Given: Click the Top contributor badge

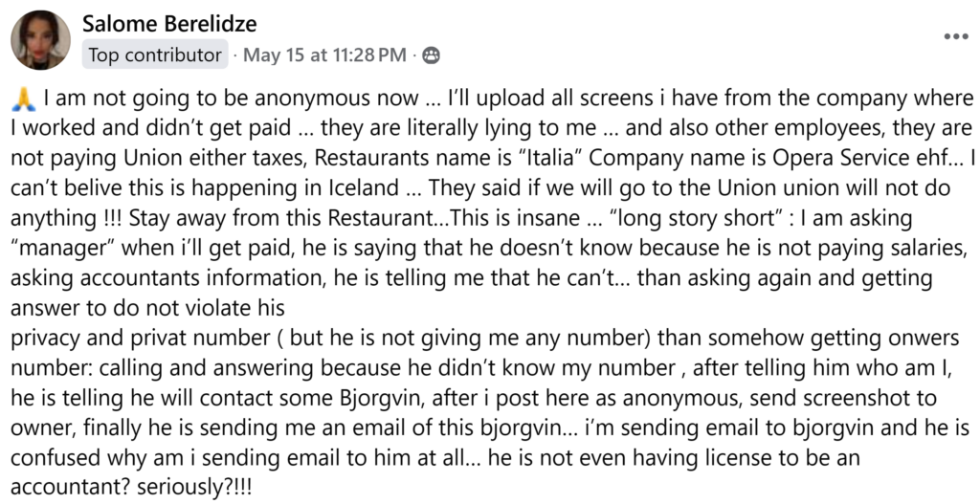Looking at the screenshot, I should click(x=156, y=55).
